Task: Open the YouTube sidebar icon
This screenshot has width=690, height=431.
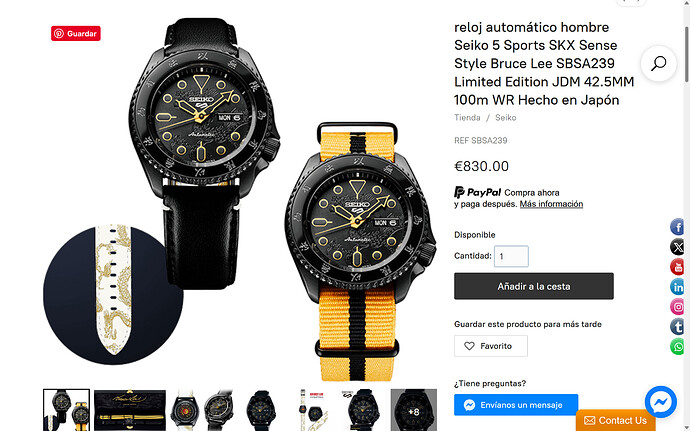Action: tap(678, 267)
